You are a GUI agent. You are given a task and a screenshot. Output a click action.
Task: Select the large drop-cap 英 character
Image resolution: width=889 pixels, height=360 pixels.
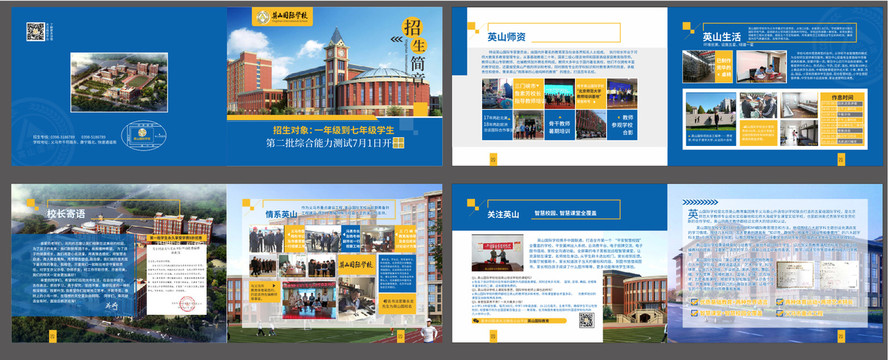coord(693,215)
